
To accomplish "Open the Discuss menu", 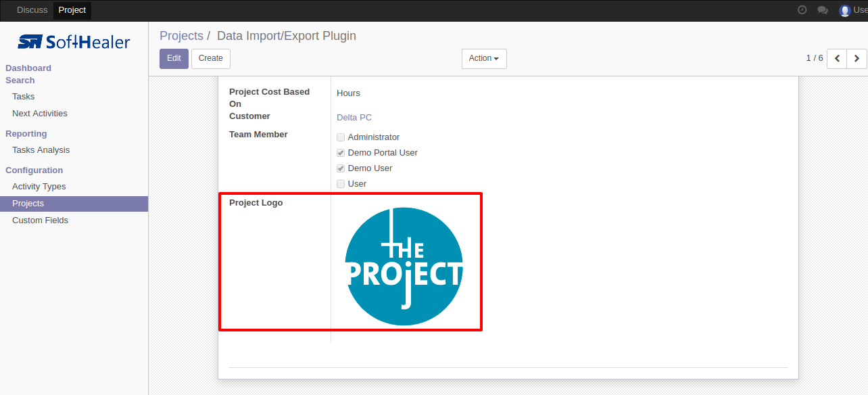I will pyautogui.click(x=32, y=10).
